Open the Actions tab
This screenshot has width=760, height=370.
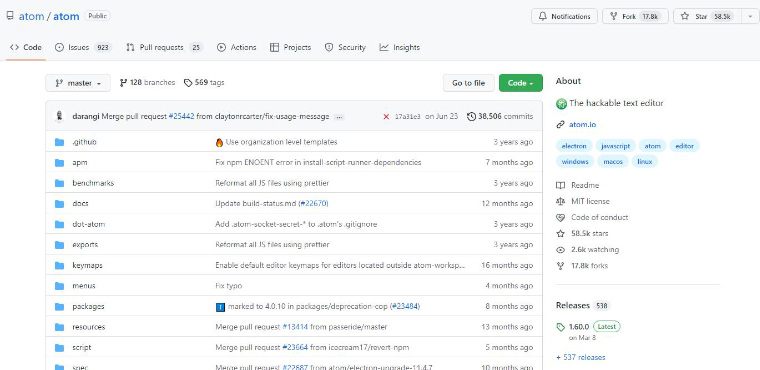point(237,48)
